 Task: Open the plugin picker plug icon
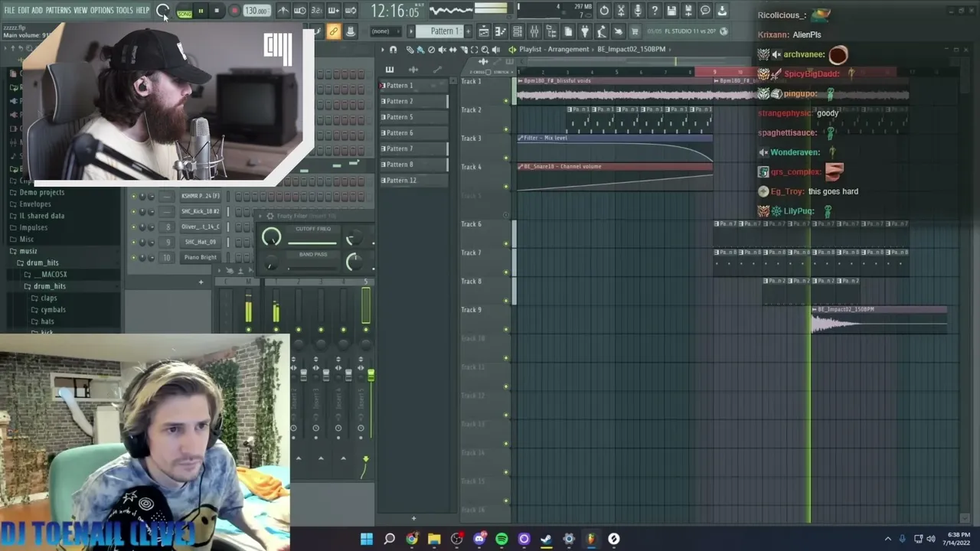pos(585,31)
